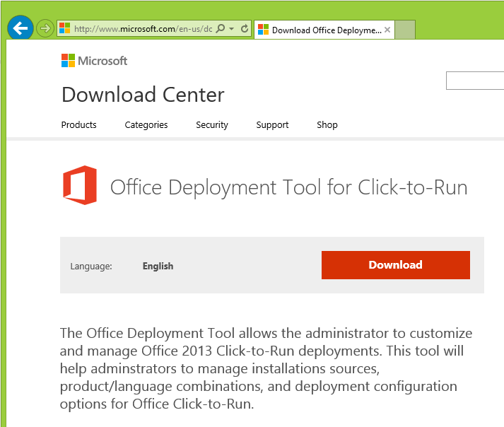Open the Security menu
504x427 pixels.
(x=212, y=124)
